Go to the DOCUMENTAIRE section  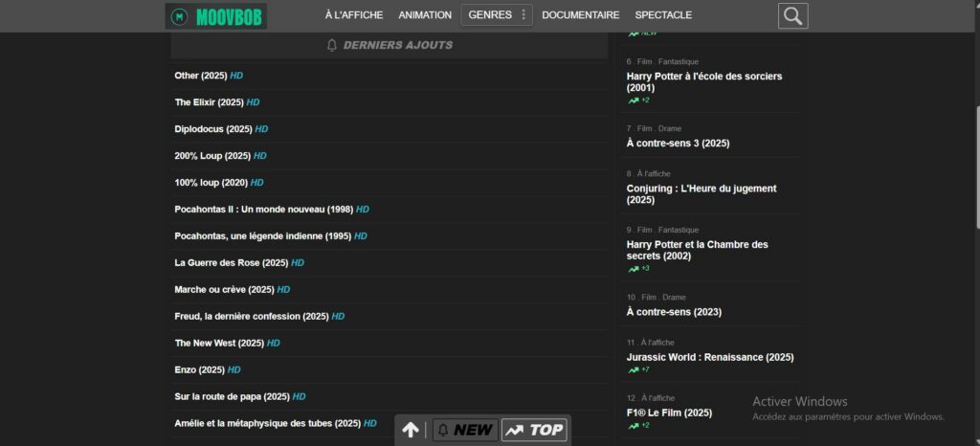point(580,15)
